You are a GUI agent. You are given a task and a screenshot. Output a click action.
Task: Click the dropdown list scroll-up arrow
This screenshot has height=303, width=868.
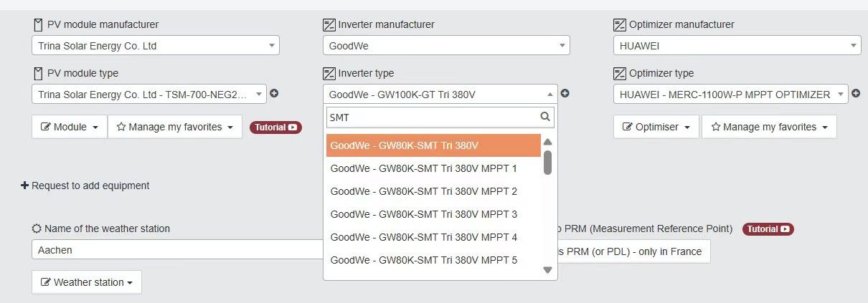point(547,142)
